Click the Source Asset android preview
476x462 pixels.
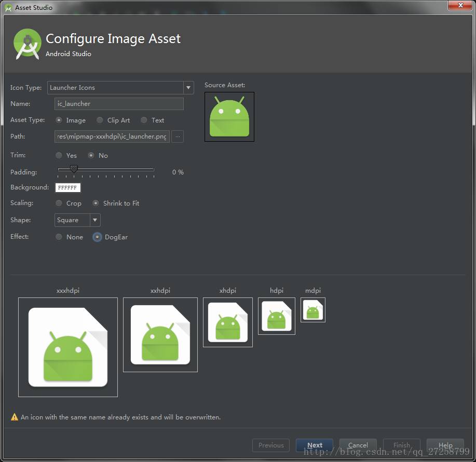(229, 117)
